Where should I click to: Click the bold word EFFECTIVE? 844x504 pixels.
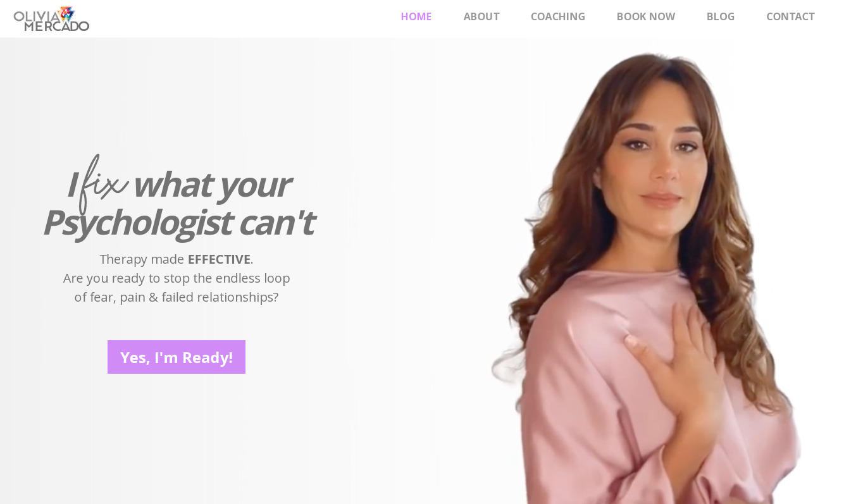(x=219, y=259)
